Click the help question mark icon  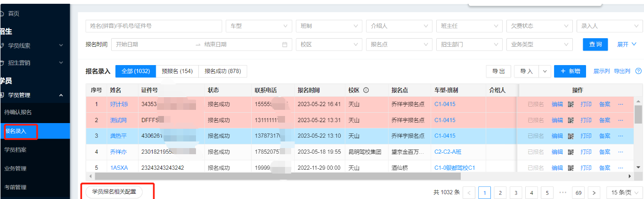(638, 71)
